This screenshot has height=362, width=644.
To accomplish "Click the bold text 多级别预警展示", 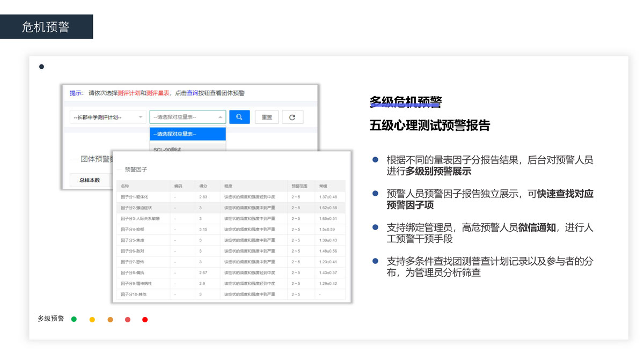I will click(438, 172).
